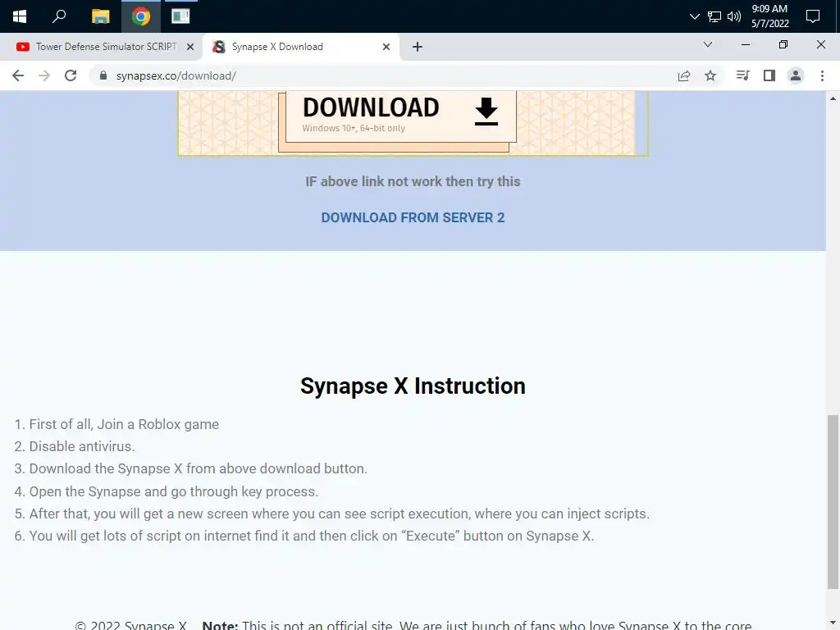Launch File Explorer from the taskbar

point(100,16)
